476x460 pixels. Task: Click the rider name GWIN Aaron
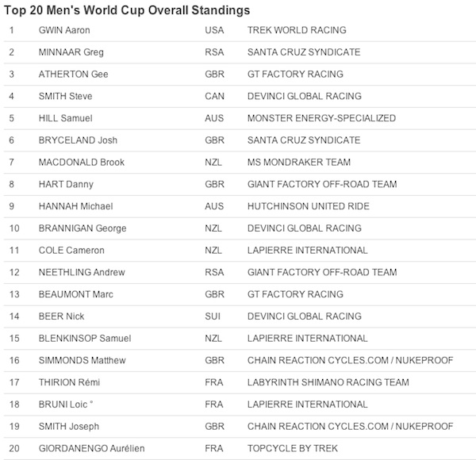(x=64, y=30)
